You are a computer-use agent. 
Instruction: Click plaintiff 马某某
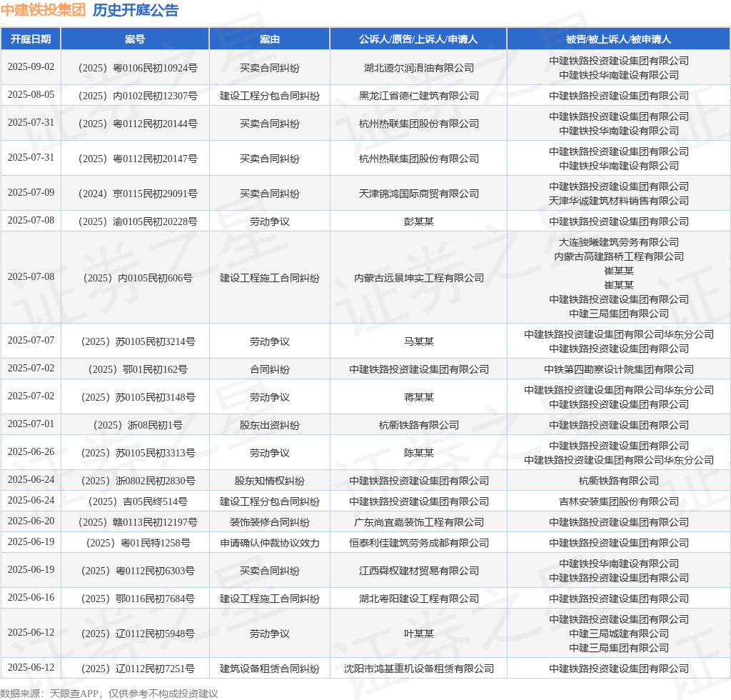[x=418, y=341]
